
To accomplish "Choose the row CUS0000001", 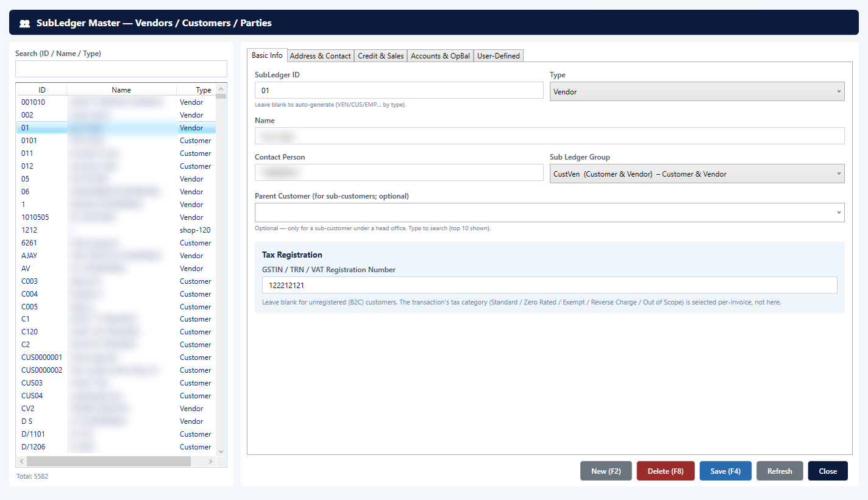I will tap(116, 357).
